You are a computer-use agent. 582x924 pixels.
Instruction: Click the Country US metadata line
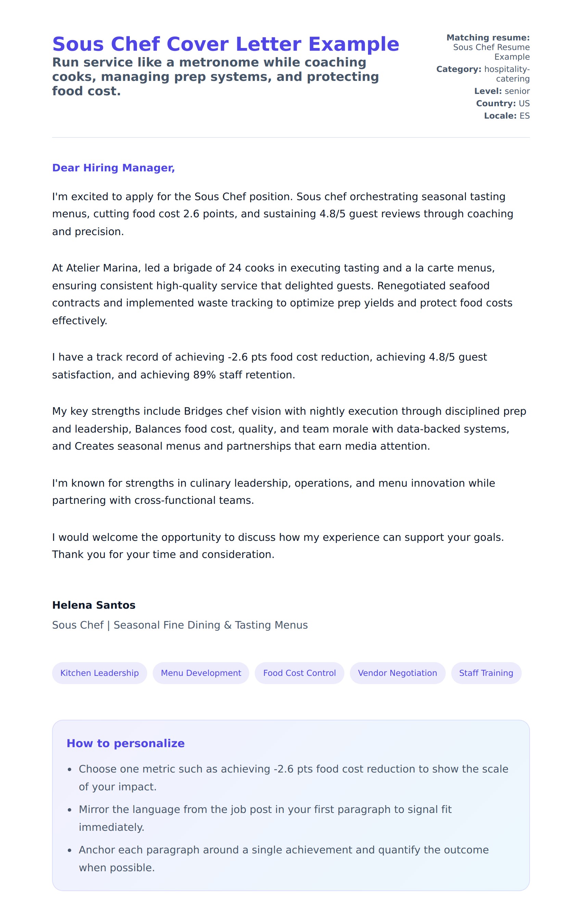coord(502,103)
